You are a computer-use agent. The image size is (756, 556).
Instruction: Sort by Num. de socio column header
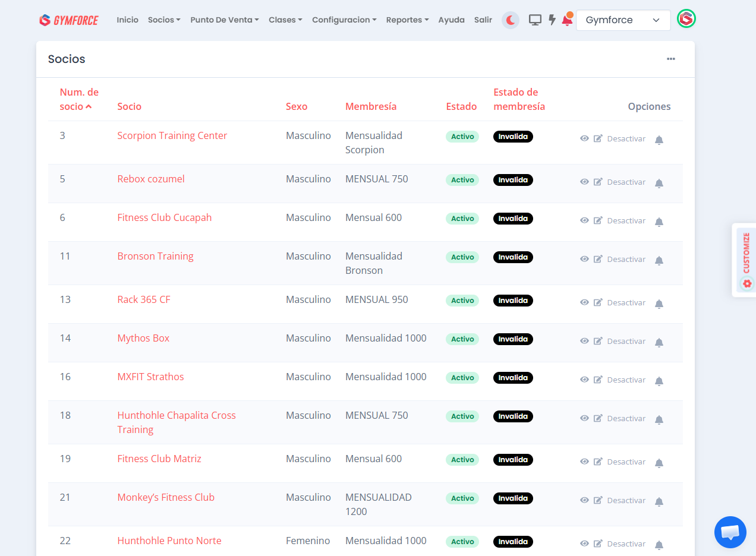[x=78, y=99]
